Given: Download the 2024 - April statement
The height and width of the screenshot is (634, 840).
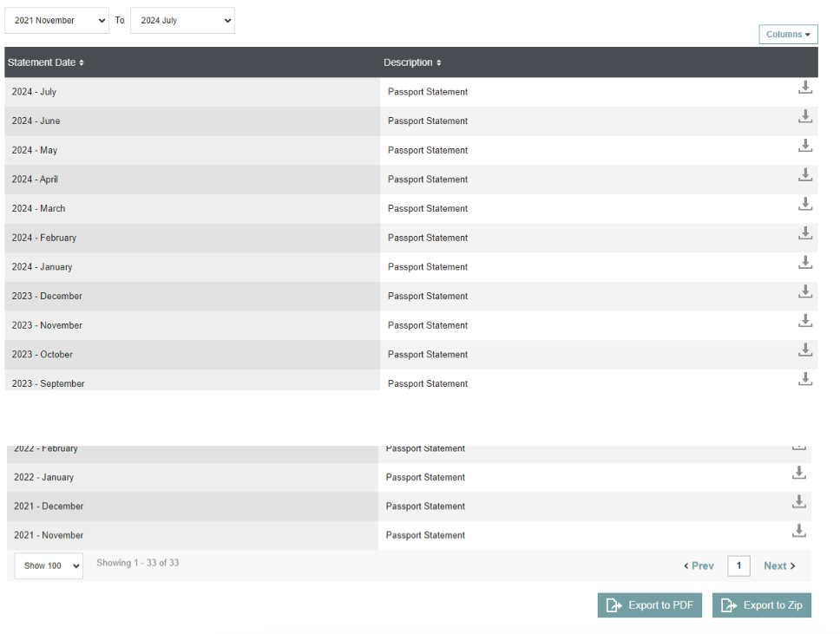Looking at the screenshot, I should coord(805,175).
